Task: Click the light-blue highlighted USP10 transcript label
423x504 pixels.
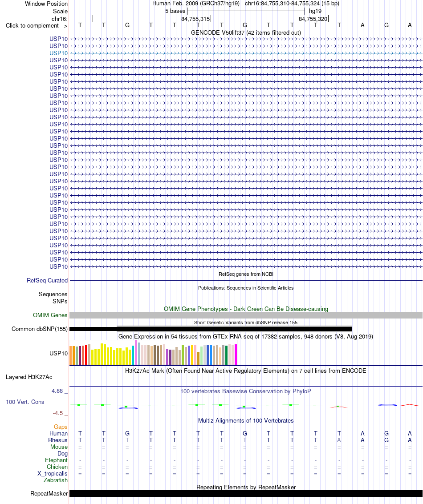Action: [58, 53]
